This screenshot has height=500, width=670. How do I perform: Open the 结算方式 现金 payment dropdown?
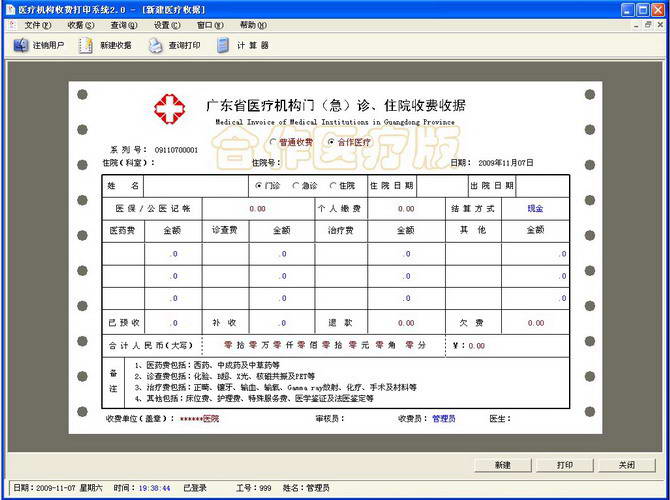[x=535, y=209]
